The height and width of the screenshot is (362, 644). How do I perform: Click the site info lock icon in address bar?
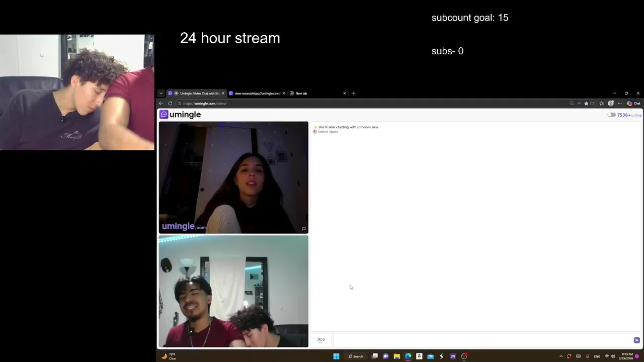click(x=179, y=103)
